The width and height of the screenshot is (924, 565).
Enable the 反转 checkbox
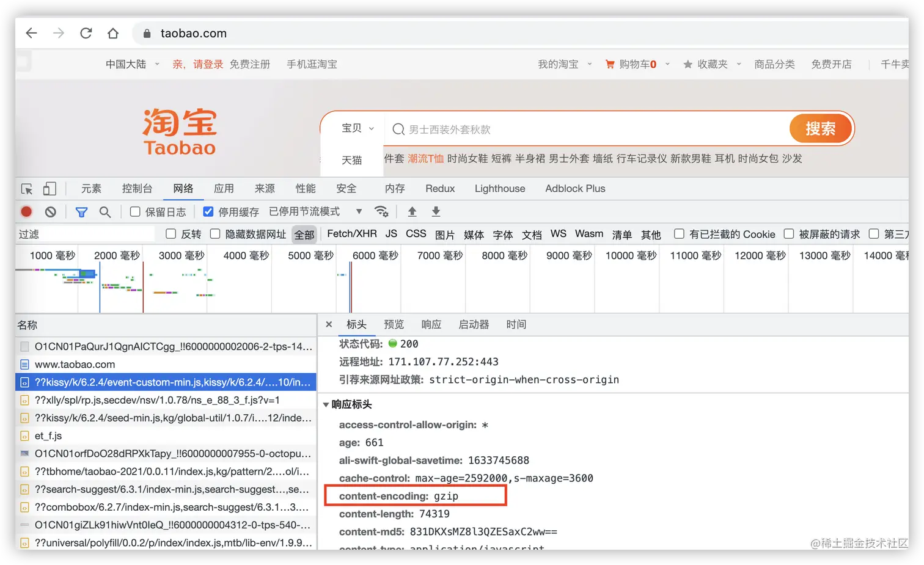click(x=171, y=234)
